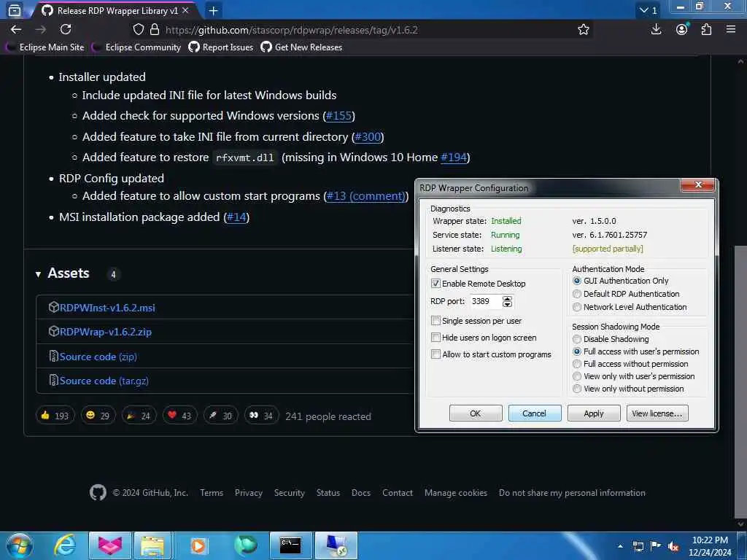Open the Firefox hamburger menu
Image resolution: width=747 pixels, height=560 pixels.
(731, 29)
